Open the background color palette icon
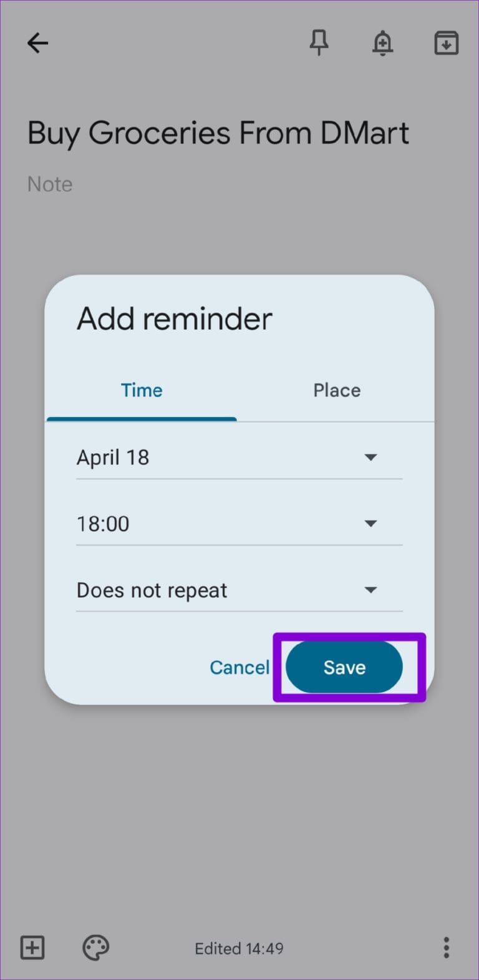 (95, 948)
